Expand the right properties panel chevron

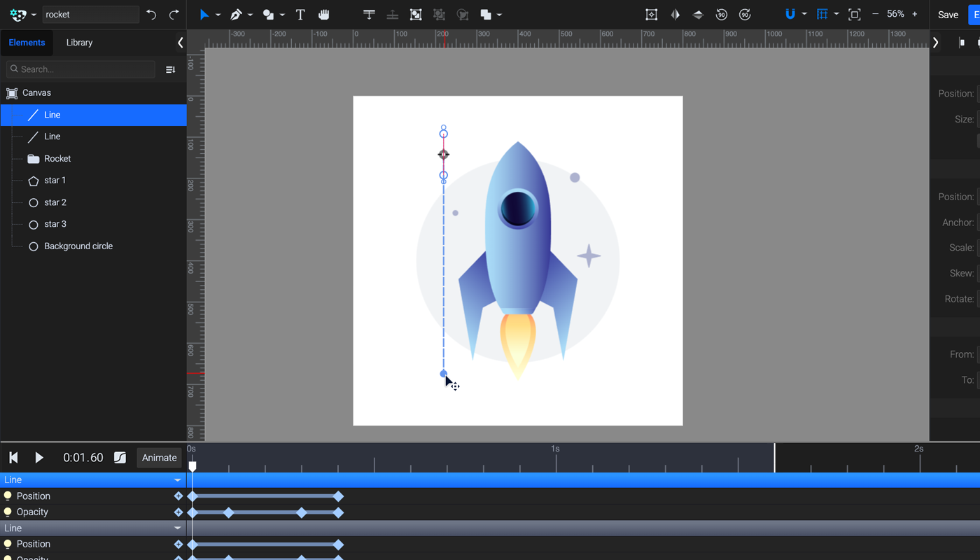pos(936,43)
